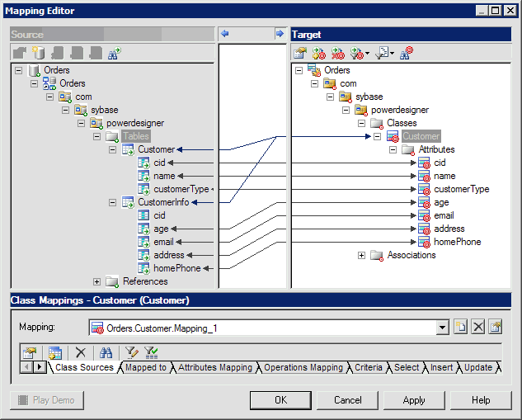Click the Cancel button
522x420 pixels.
[x=347, y=400]
